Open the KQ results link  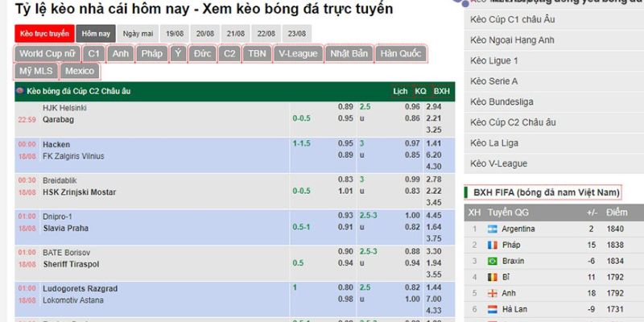(420, 91)
